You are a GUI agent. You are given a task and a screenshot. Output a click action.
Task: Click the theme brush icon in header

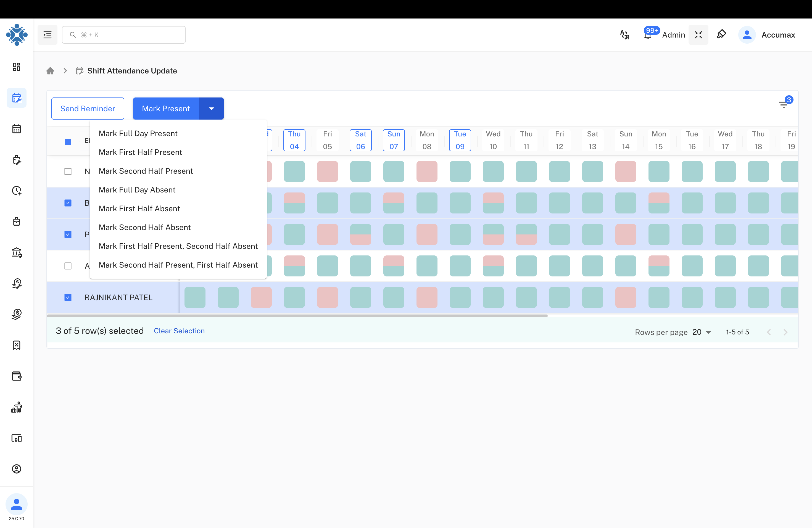coord(721,34)
